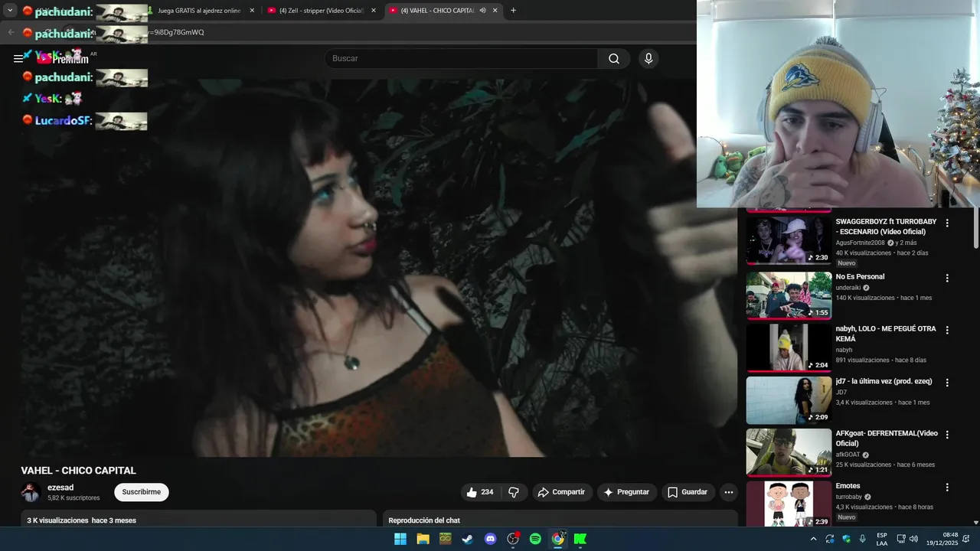
Task: Close the Zell - stripper tab
Action: [374, 11]
